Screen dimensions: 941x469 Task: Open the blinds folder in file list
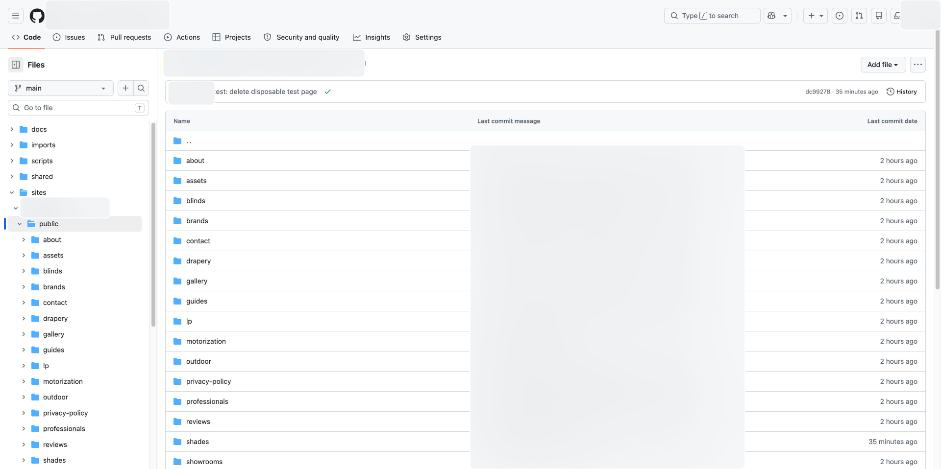[x=196, y=200]
